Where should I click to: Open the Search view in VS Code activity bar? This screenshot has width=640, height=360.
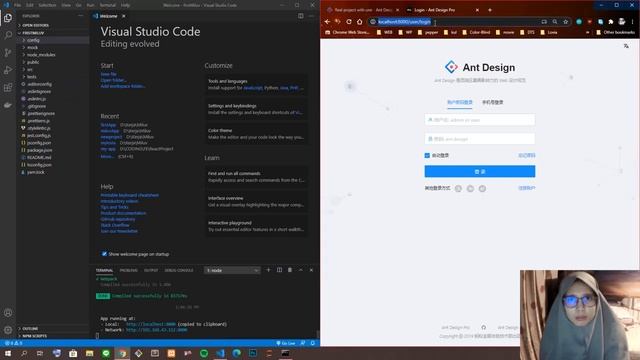pyautogui.click(x=8, y=35)
